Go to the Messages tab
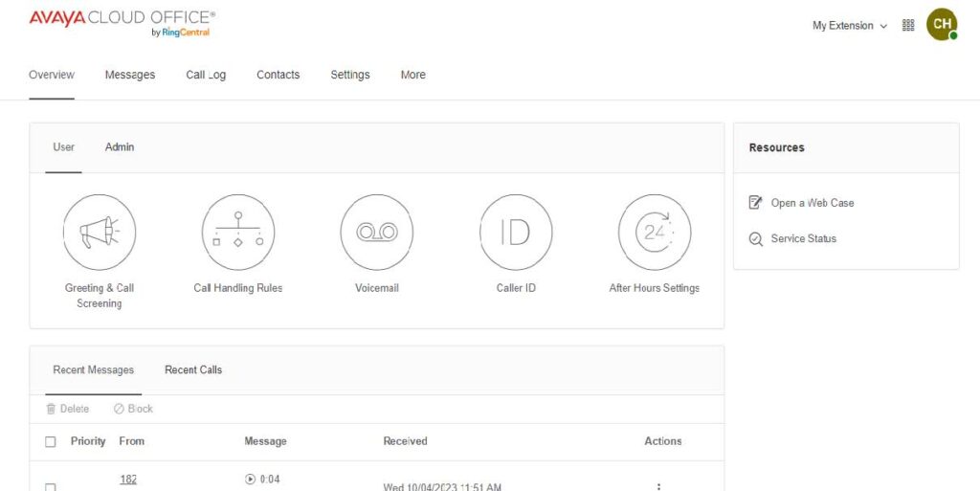Screen dimensions: 980x491 130,75
